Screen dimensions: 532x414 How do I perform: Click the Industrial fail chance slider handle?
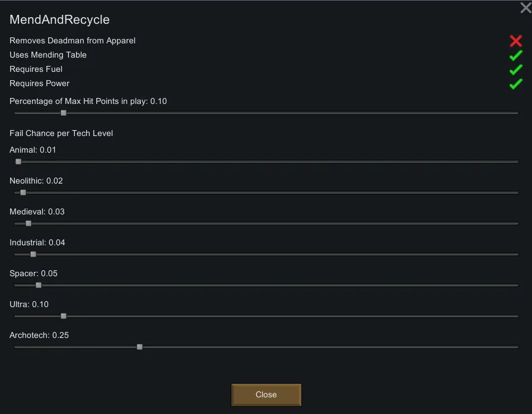[33, 254]
